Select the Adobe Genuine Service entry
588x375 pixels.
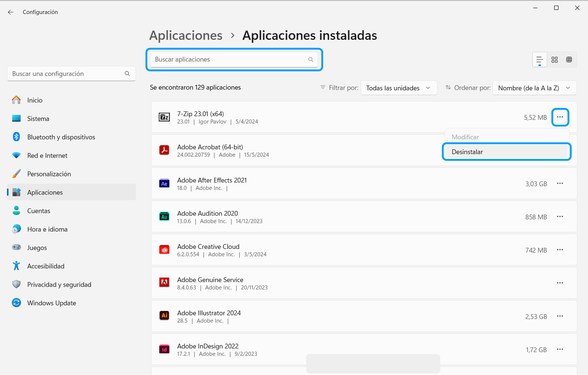tap(364, 283)
